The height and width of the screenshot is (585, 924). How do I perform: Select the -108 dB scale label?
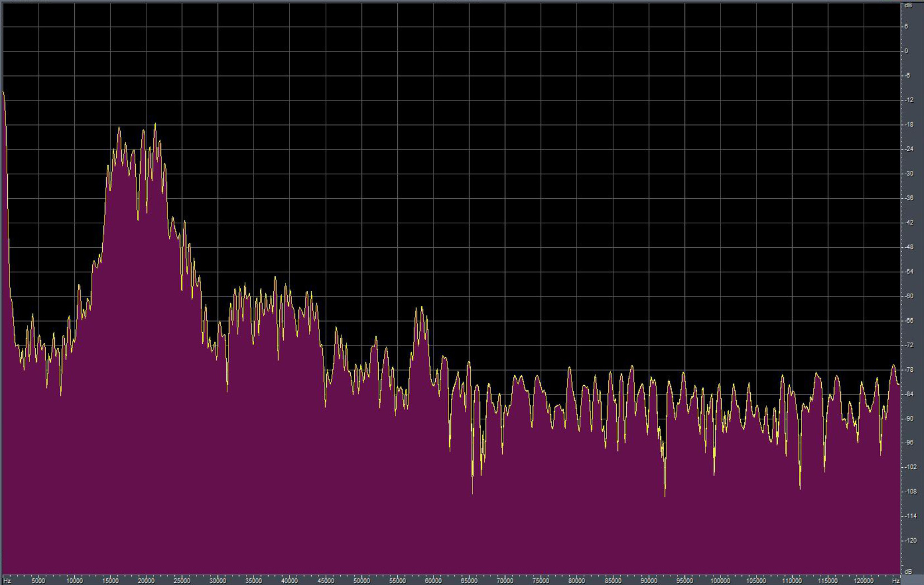[x=910, y=491]
